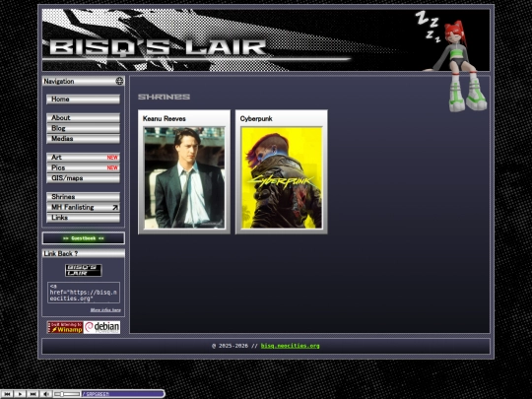Mute the music player speaker icon
Image resolution: width=532 pixels, height=399 pixels.
[x=45, y=394]
